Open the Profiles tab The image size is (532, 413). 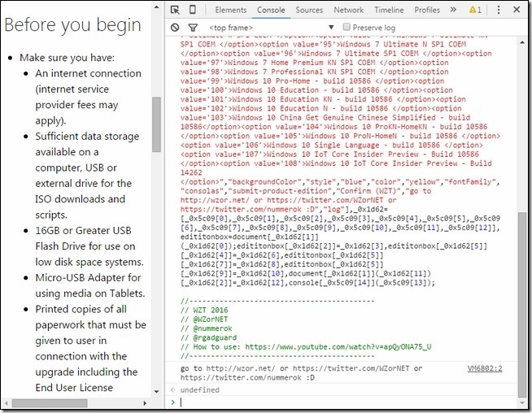click(427, 10)
